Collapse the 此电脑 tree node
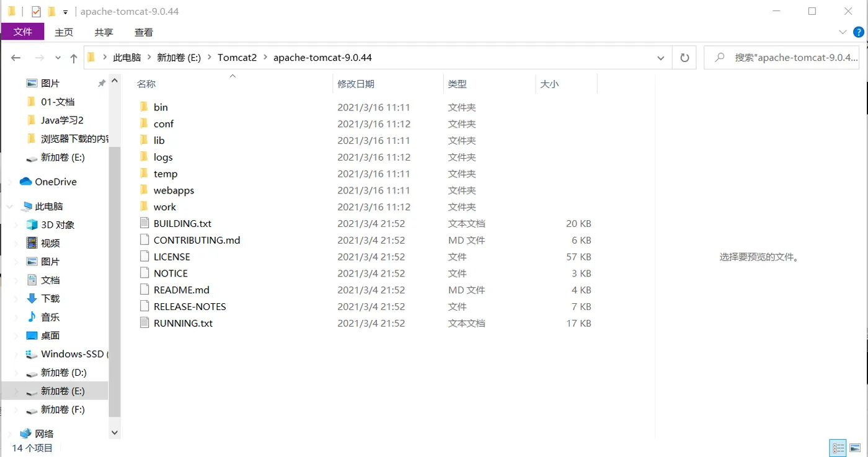The width and height of the screenshot is (868, 457). click(x=10, y=206)
